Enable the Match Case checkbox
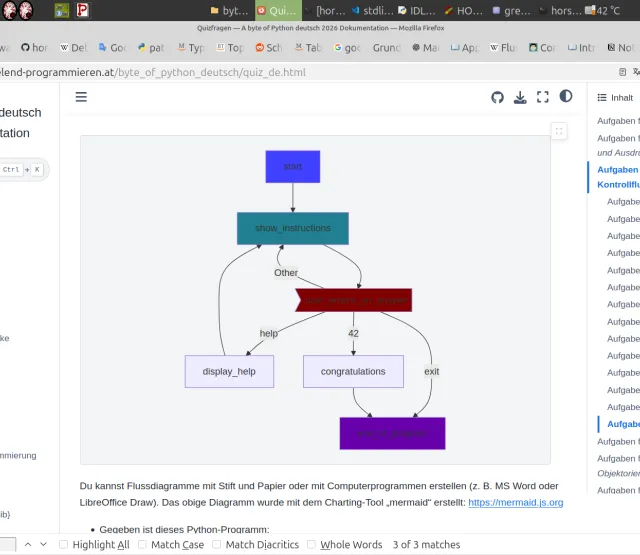 click(x=142, y=544)
